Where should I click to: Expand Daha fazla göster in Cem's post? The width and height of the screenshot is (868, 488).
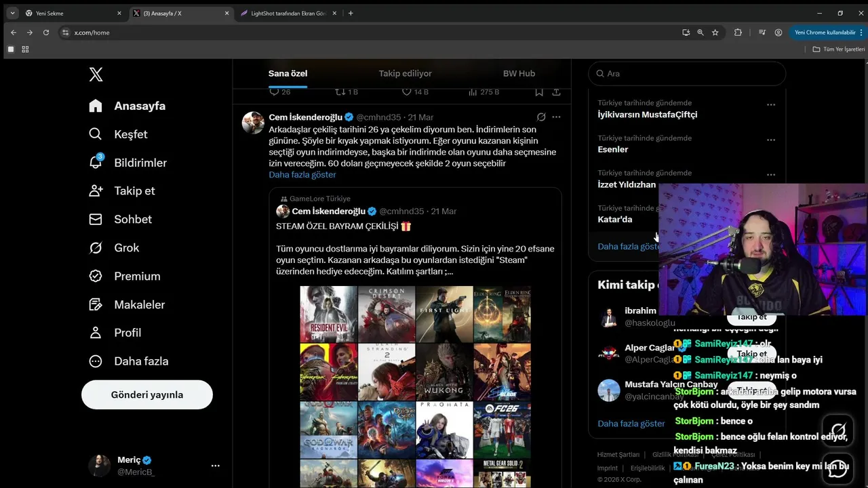coord(302,175)
